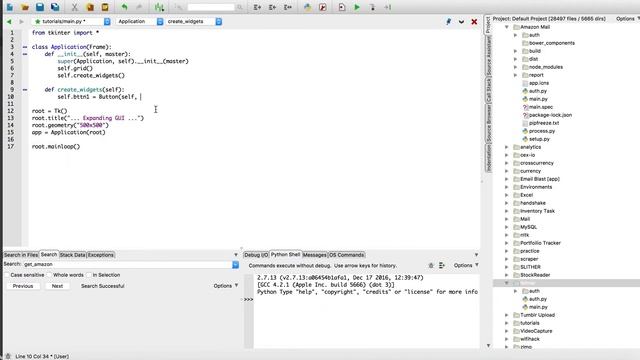The image size is (640, 360).
Task: Select the Call Stack vertical tab
Action: tap(489, 90)
